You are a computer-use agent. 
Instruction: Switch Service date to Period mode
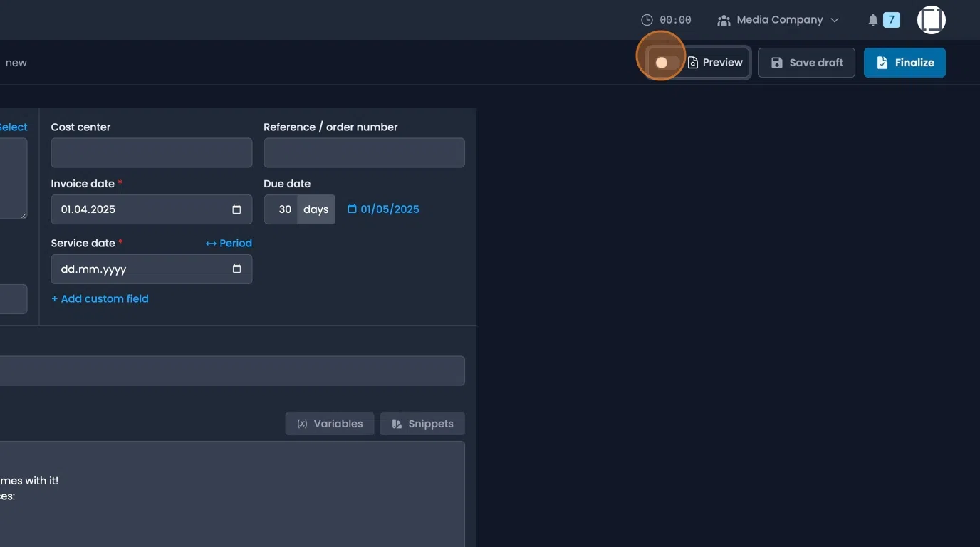point(228,243)
